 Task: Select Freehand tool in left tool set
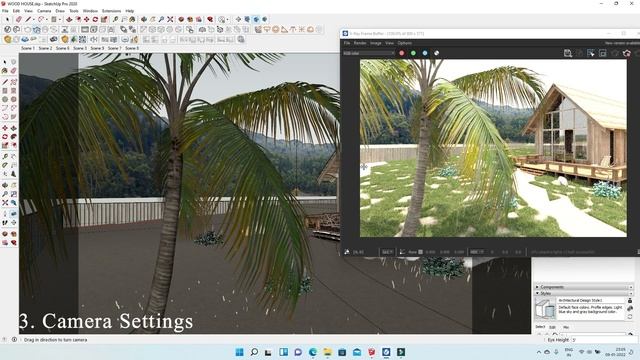pos(13,82)
